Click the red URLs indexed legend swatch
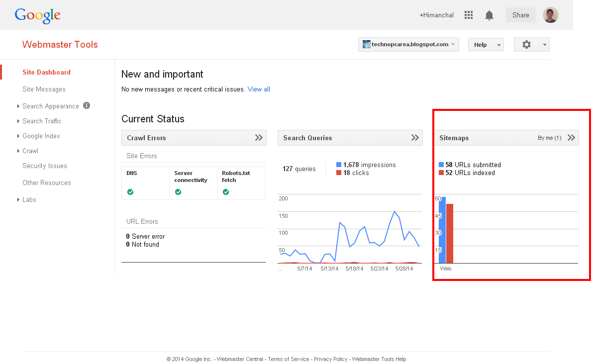 click(441, 173)
